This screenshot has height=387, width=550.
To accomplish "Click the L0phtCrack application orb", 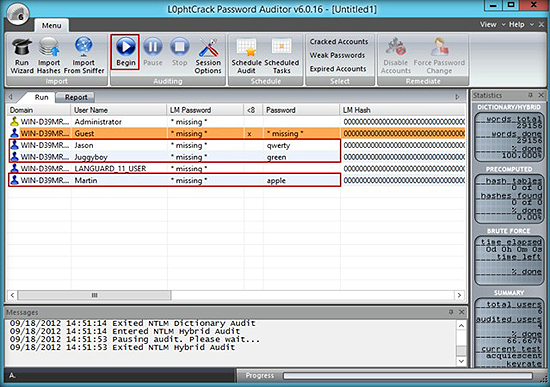I will (18, 14).
